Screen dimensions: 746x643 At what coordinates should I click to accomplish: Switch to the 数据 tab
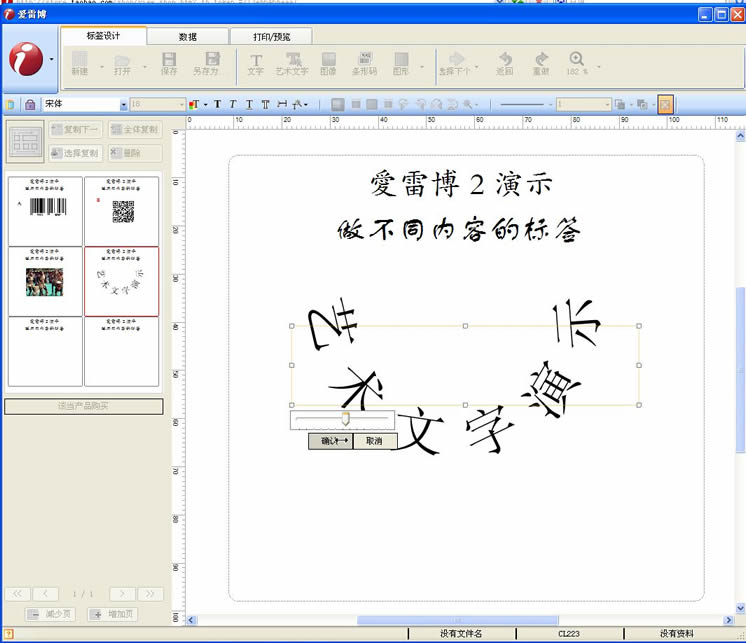188,37
